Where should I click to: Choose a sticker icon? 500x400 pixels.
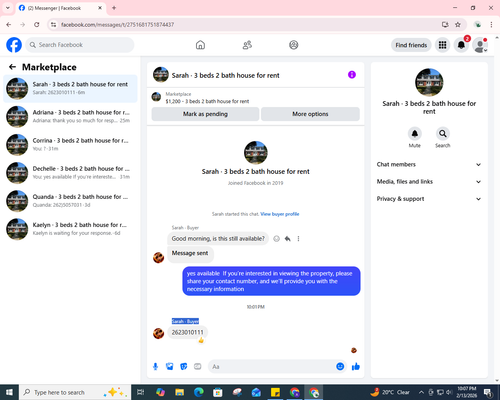(x=184, y=367)
